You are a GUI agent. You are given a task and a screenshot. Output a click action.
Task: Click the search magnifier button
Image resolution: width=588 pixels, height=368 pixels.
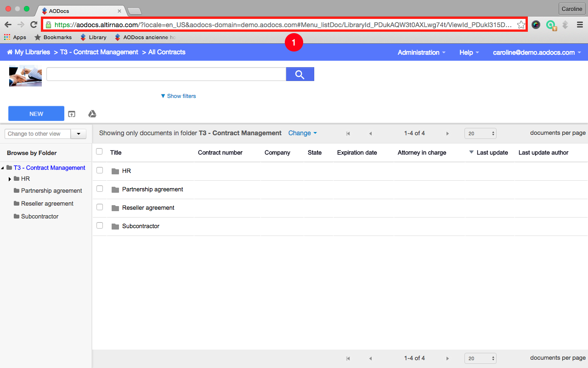coord(300,74)
